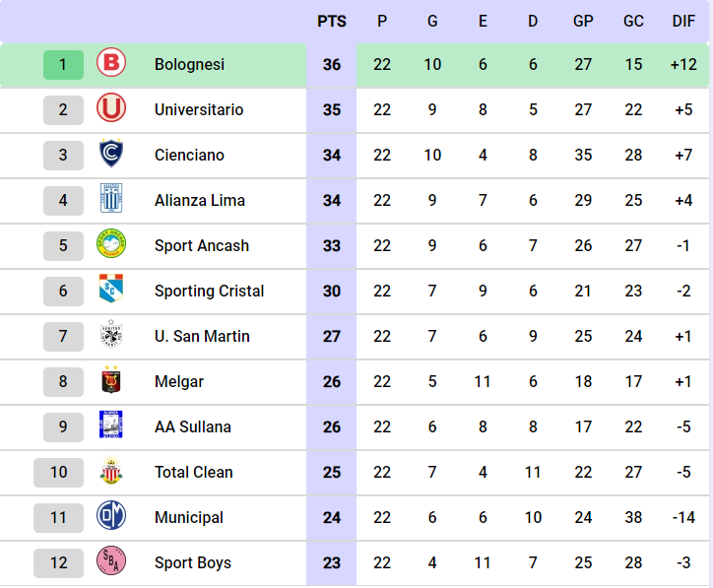This screenshot has width=713, height=588.
Task: Click the Alianza Lima crest icon
Action: 111,200
